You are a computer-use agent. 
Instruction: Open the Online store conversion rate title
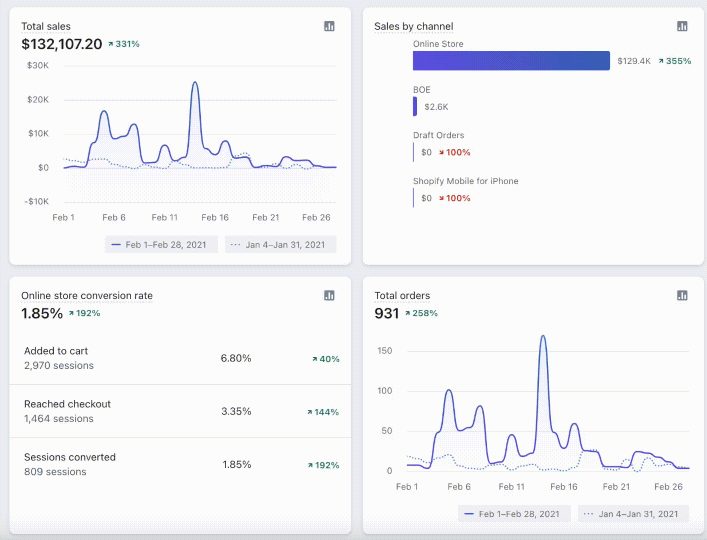click(87, 295)
